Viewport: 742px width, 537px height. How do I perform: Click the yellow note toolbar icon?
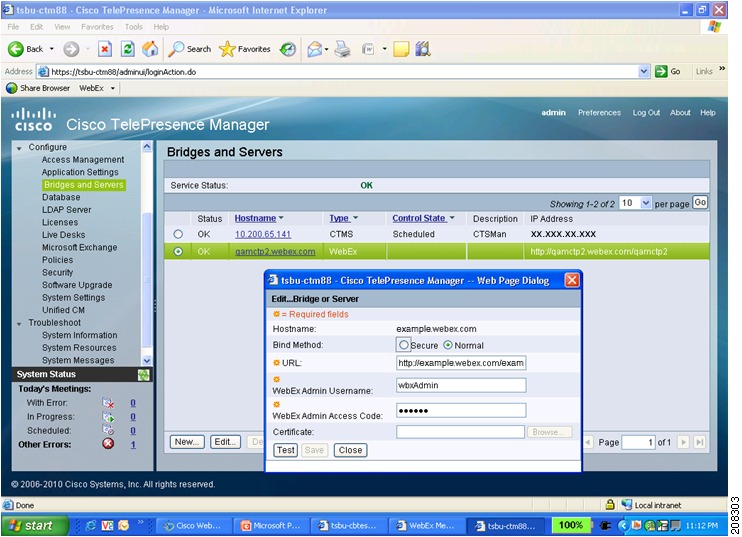401,49
